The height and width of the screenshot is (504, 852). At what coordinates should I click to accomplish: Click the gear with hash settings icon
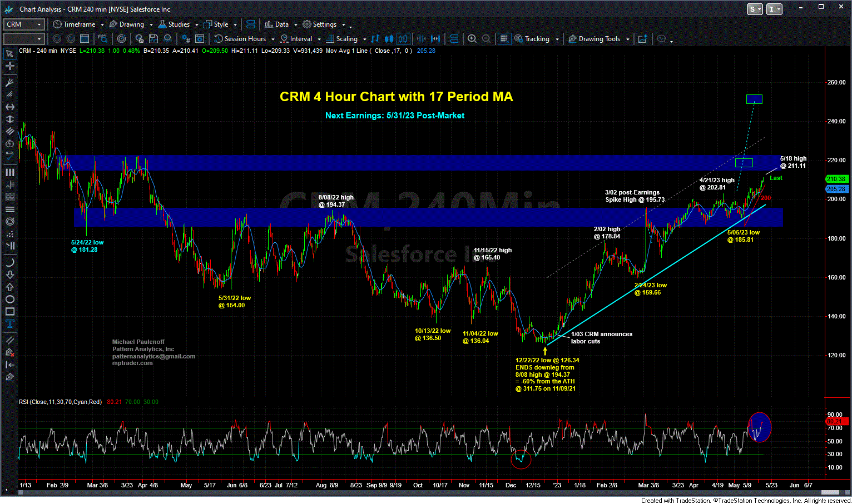(x=185, y=39)
